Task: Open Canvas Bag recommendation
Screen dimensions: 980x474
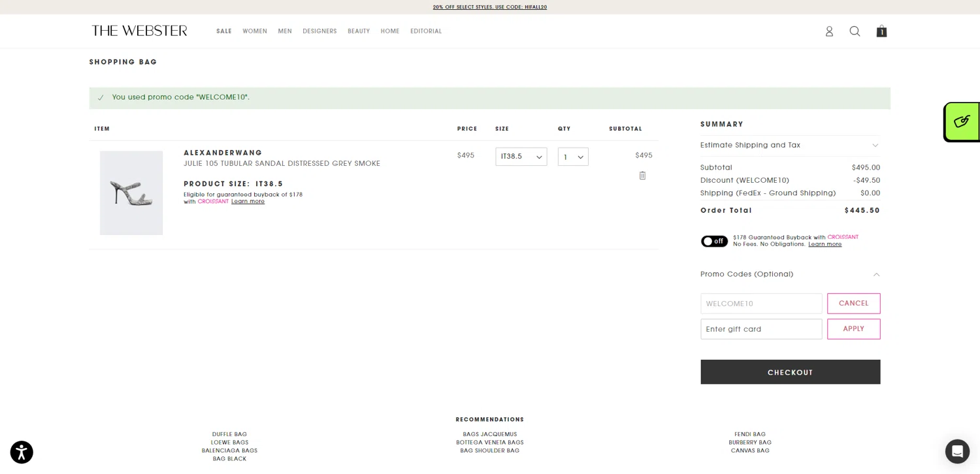Action: (750, 450)
